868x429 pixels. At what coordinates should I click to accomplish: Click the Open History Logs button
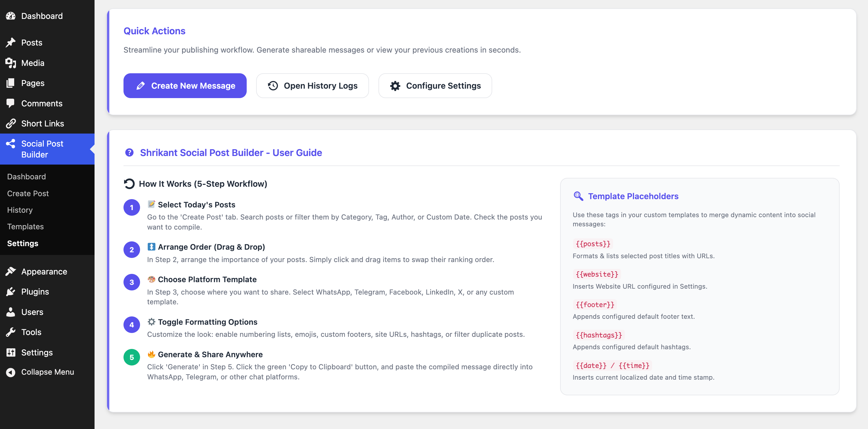tap(312, 86)
